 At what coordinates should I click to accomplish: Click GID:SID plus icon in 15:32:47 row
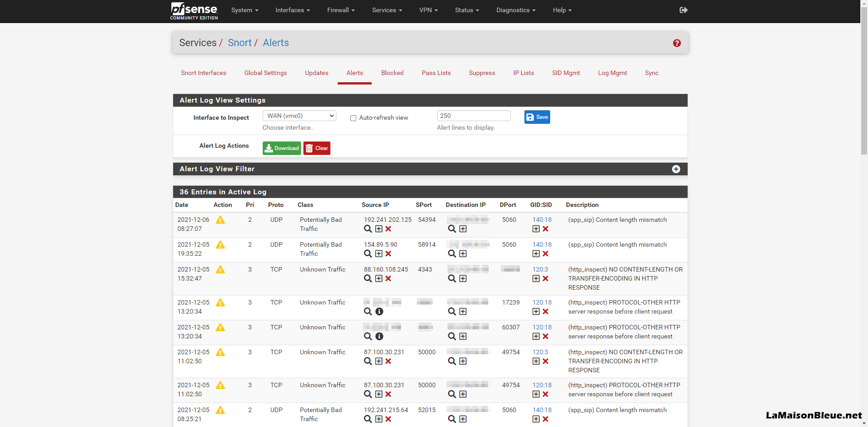coord(536,278)
